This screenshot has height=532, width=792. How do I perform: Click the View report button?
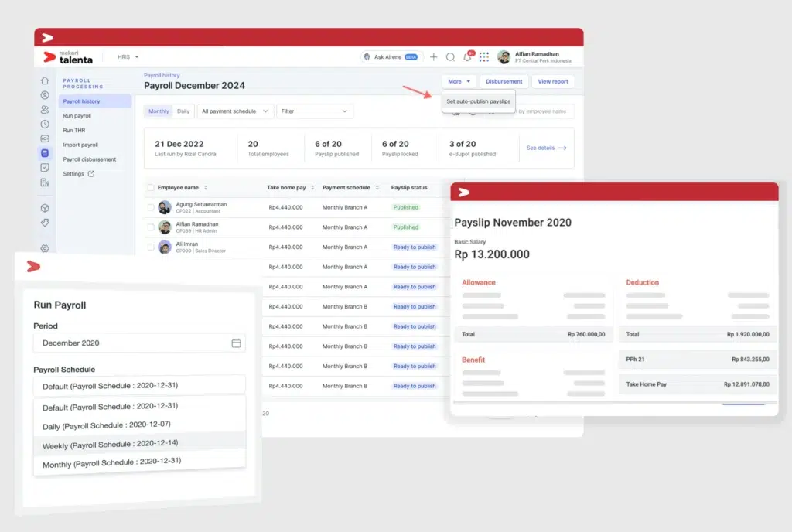[x=554, y=81]
